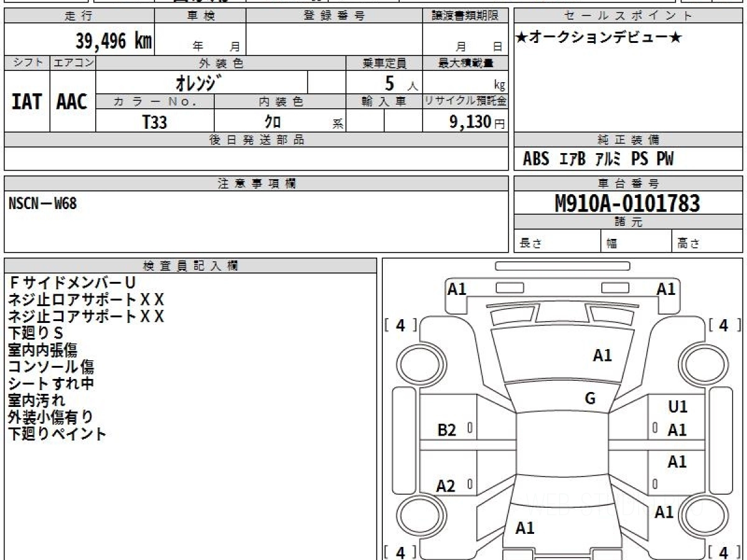Click the 検査員記入欄 header
Viewport: 747px width, 560px height.
pyautogui.click(x=190, y=266)
